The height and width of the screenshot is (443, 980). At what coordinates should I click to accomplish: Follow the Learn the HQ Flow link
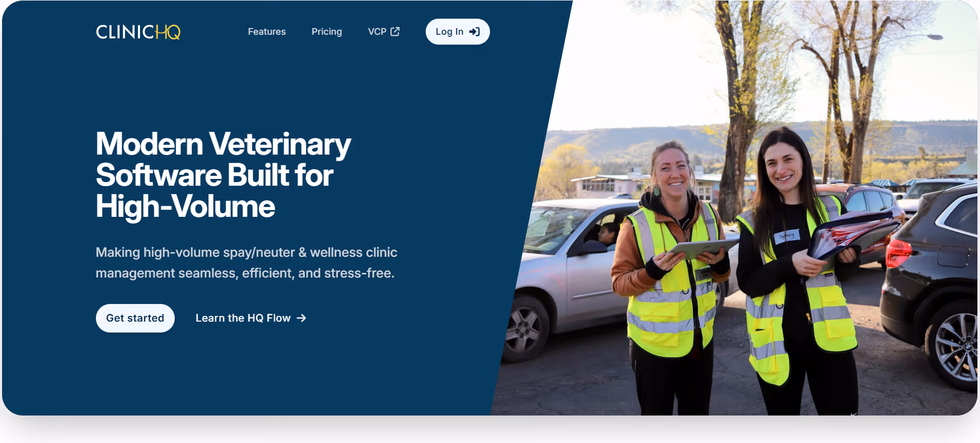[251, 318]
